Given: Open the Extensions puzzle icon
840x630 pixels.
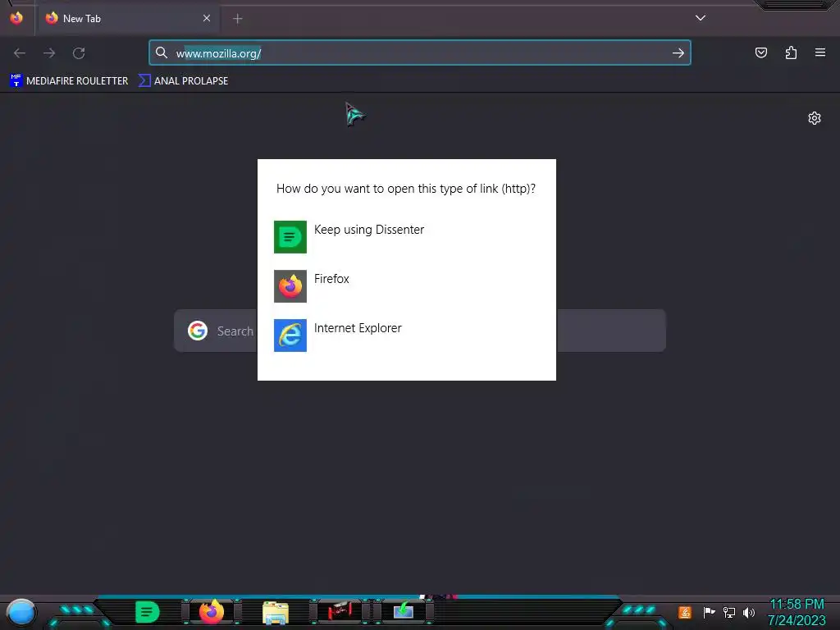Looking at the screenshot, I should point(791,52).
